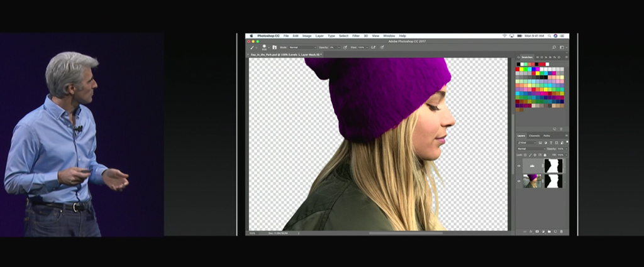The width and height of the screenshot is (644, 267).
Task: Select the Brush tool preset icon
Action: 253,47
